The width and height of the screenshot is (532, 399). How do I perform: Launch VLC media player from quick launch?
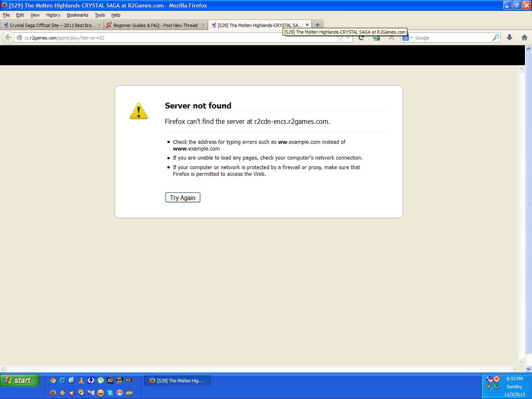81,380
